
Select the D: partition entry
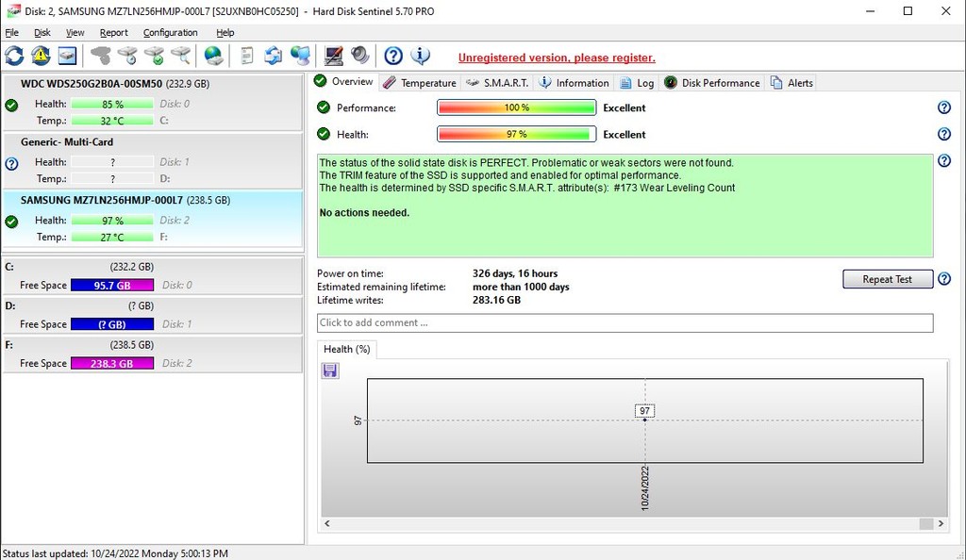[152, 315]
